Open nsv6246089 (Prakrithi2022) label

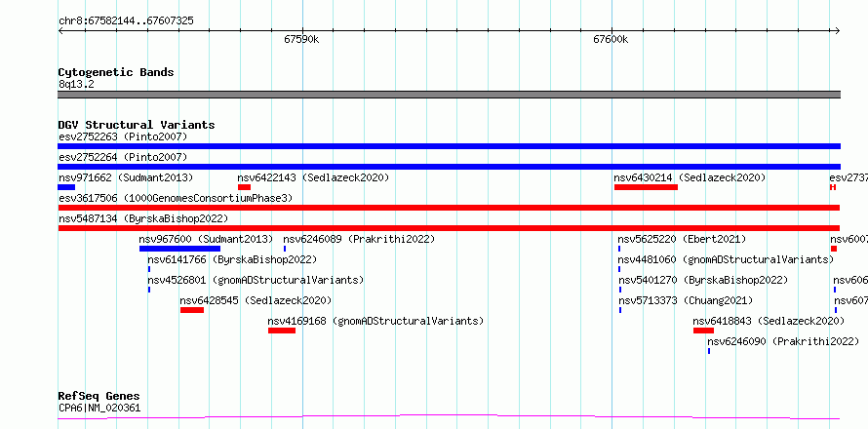tap(359, 239)
